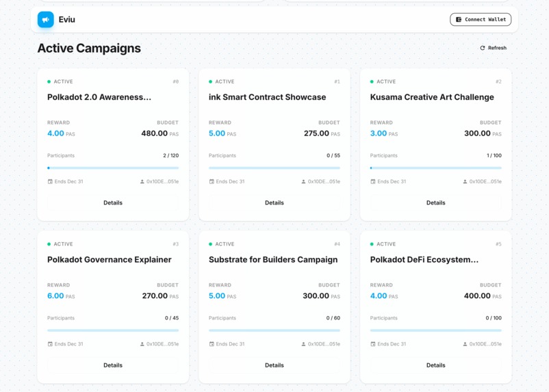Click the 6.00 PAS reward value
The image size is (549, 392).
click(x=61, y=296)
